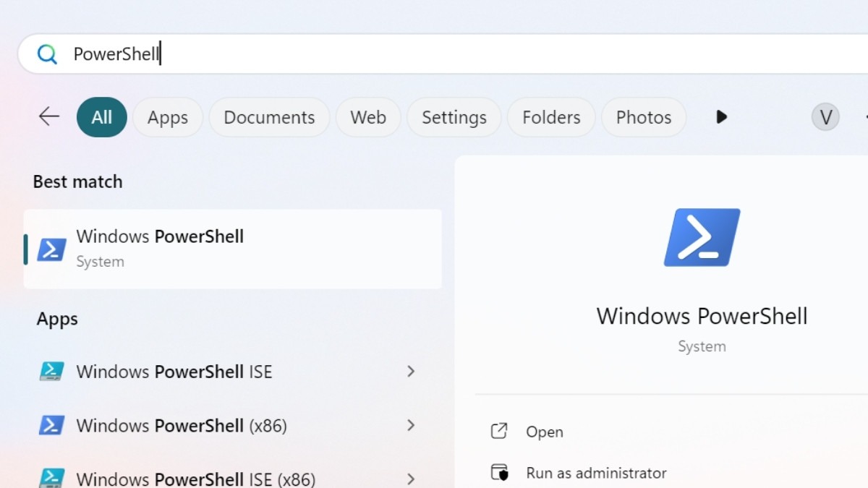Screen dimensions: 868x488
Task: Select the All filter tab
Action: 102,117
